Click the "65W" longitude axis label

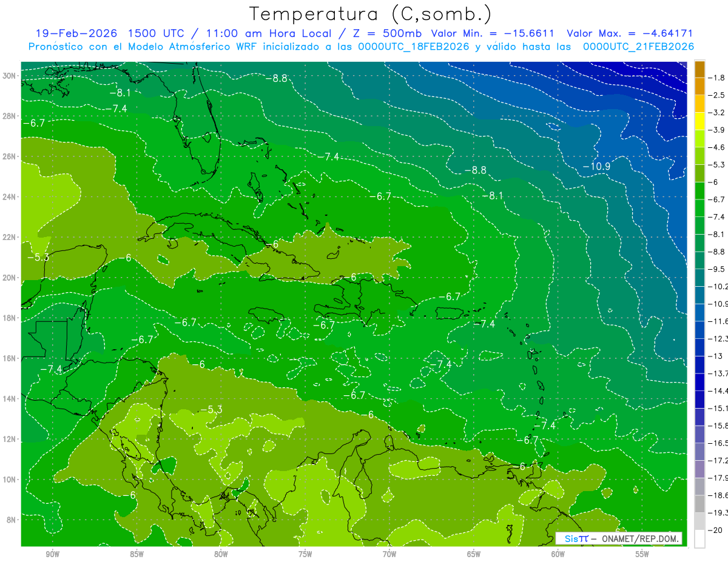tap(474, 554)
